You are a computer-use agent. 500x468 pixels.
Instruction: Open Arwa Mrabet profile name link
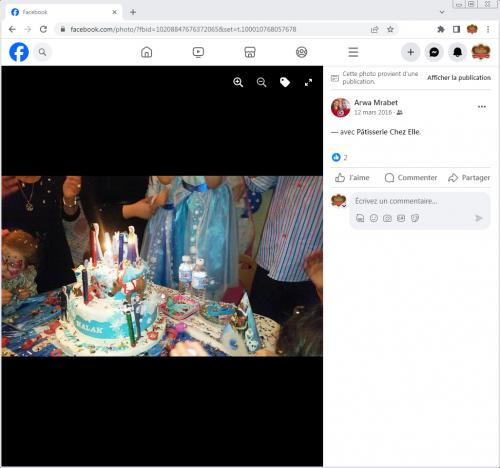(x=376, y=103)
